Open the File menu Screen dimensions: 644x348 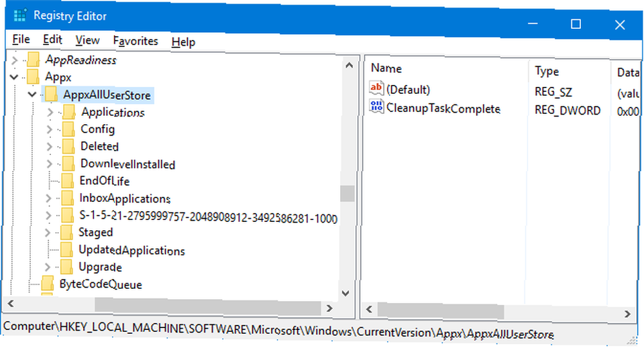point(21,39)
